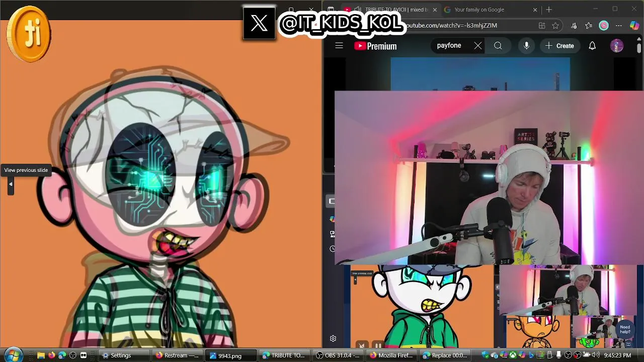The width and height of the screenshot is (644, 362).
Task: Open the Need help? bubble
Action: pyautogui.click(x=625, y=329)
